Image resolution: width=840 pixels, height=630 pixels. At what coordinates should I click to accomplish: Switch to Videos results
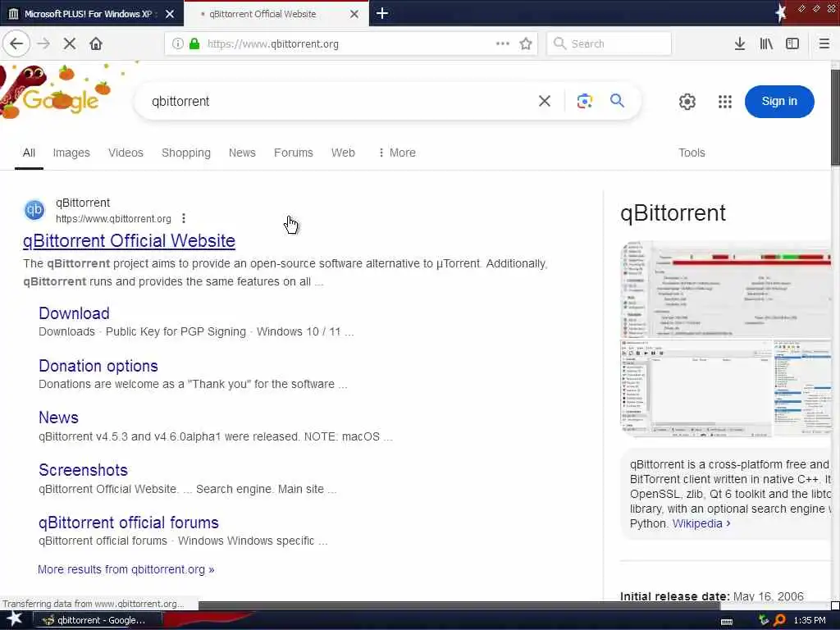click(126, 153)
